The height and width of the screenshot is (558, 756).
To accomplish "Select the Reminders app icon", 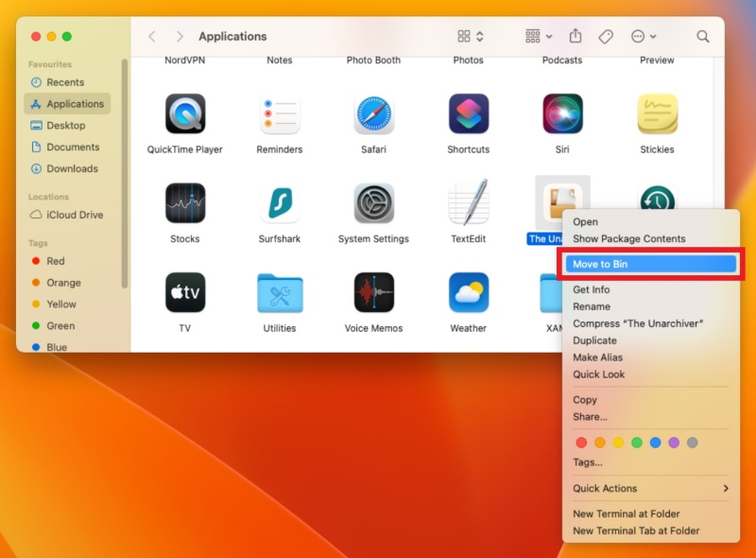I will click(x=280, y=113).
